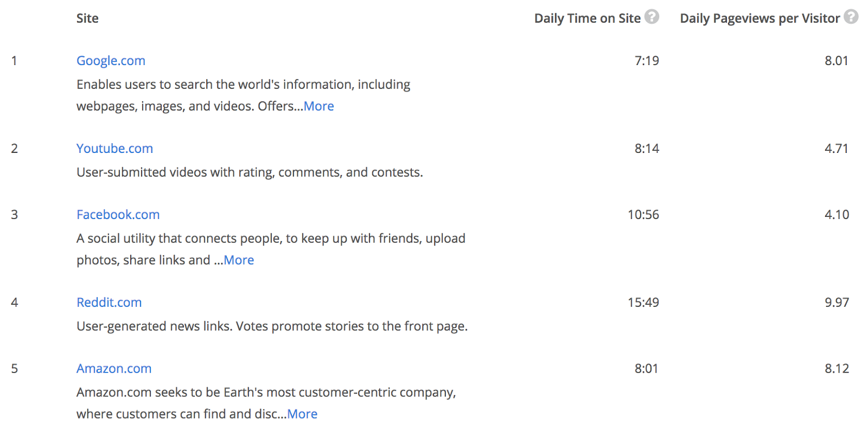Expand Google description via More link
868x437 pixels.
point(319,106)
